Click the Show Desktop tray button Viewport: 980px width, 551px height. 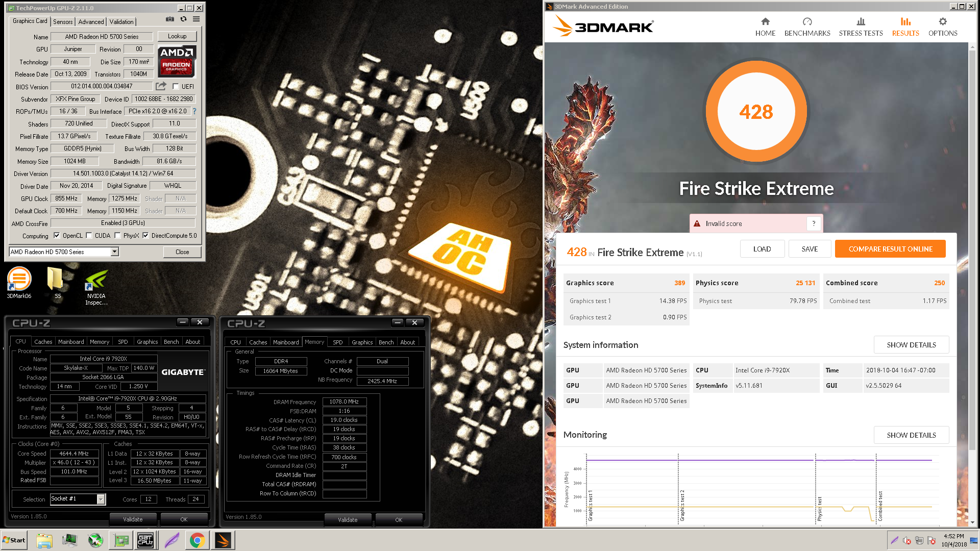click(x=975, y=540)
